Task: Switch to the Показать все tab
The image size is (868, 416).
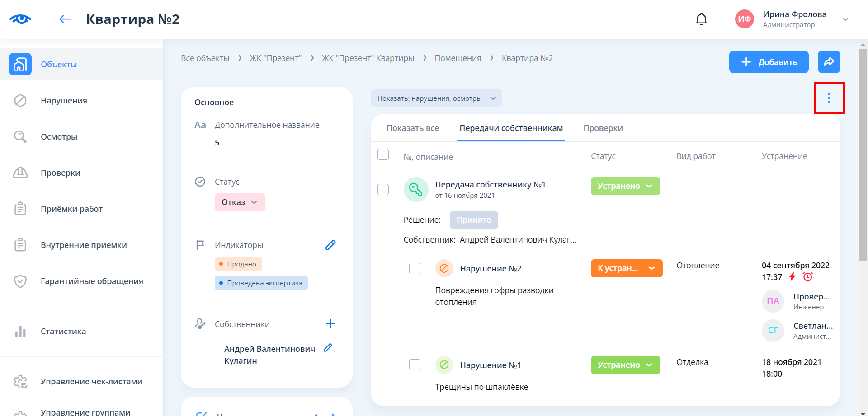Action: (412, 128)
